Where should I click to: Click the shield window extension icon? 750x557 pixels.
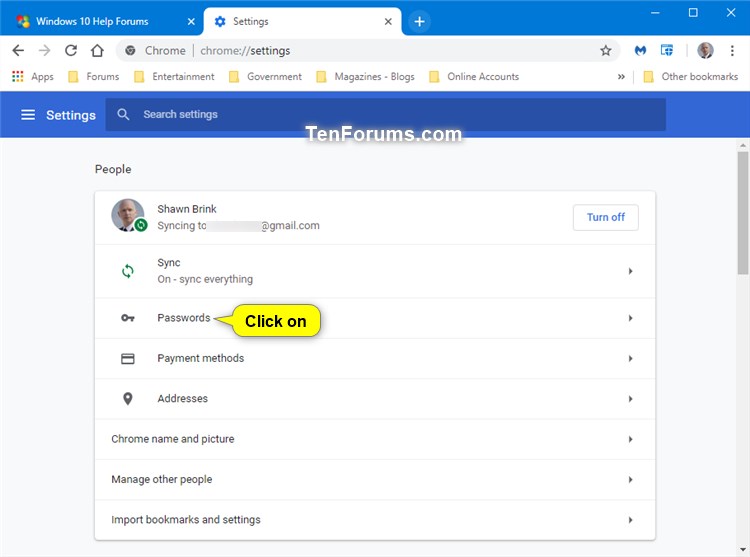point(667,50)
